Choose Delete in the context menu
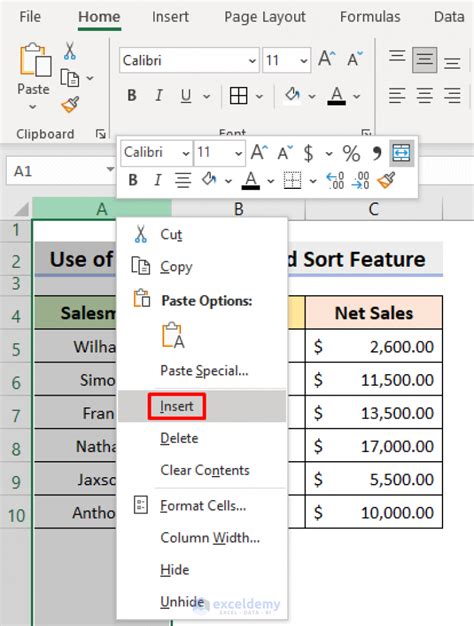The width and height of the screenshot is (474, 626). pyautogui.click(x=202, y=438)
